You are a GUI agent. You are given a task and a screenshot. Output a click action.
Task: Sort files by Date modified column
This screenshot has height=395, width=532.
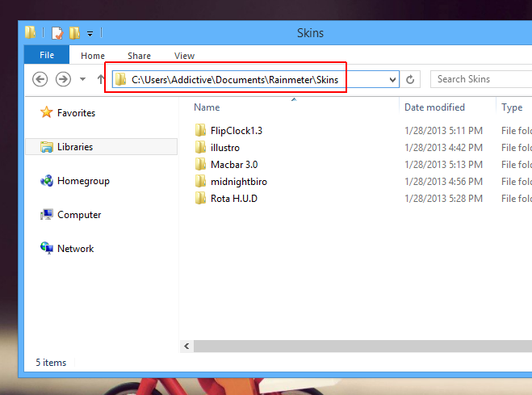point(434,107)
